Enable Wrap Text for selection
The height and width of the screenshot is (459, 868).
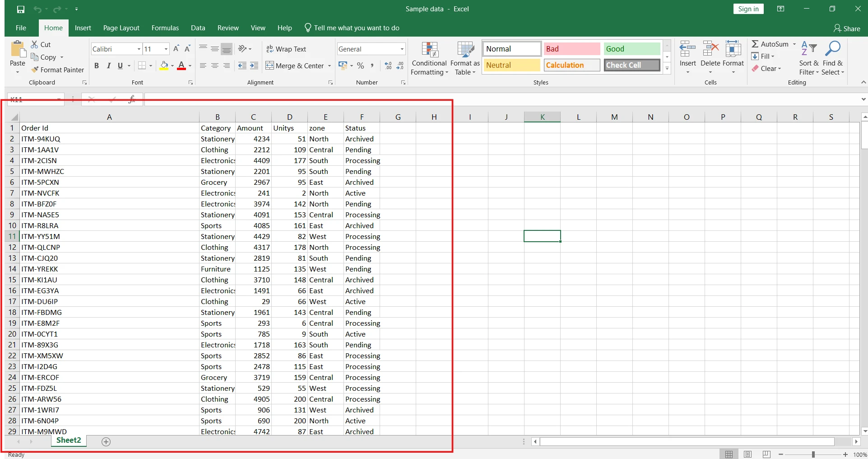pos(287,48)
